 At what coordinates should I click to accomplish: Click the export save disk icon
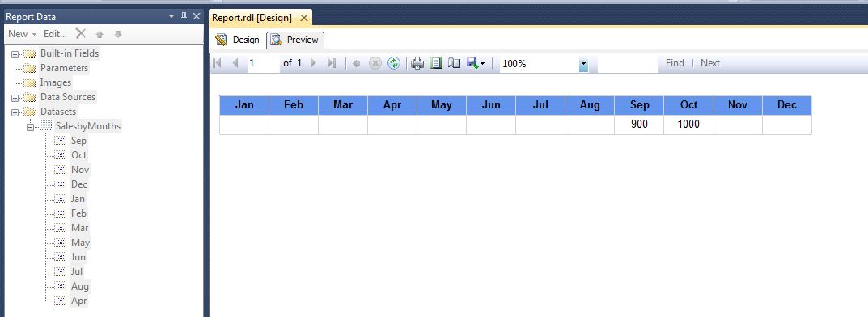point(472,64)
